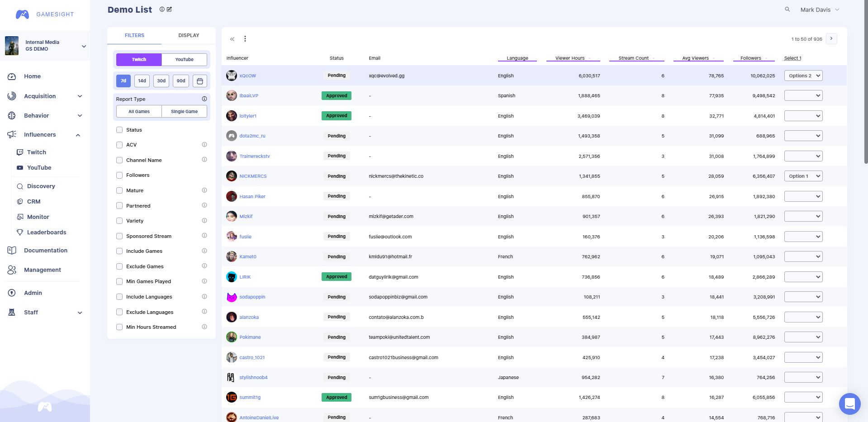Enable the Sponsored Stream checkbox
868x422 pixels.
coord(119,236)
